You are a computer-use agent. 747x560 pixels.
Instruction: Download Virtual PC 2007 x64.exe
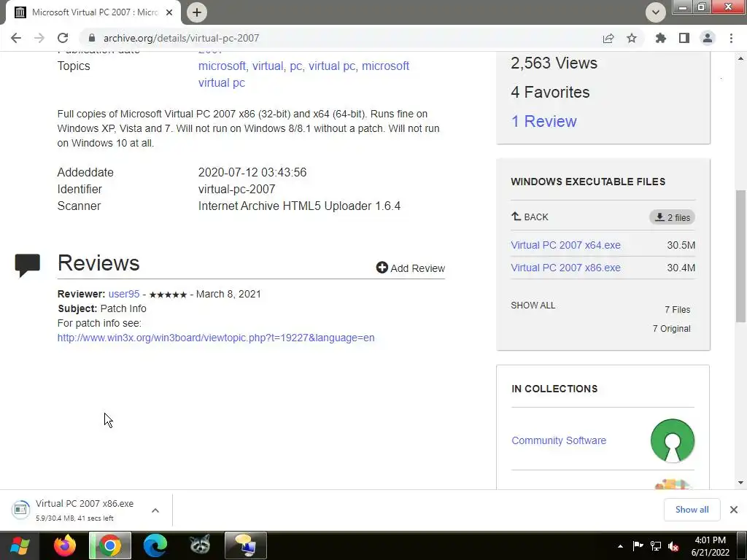565,245
